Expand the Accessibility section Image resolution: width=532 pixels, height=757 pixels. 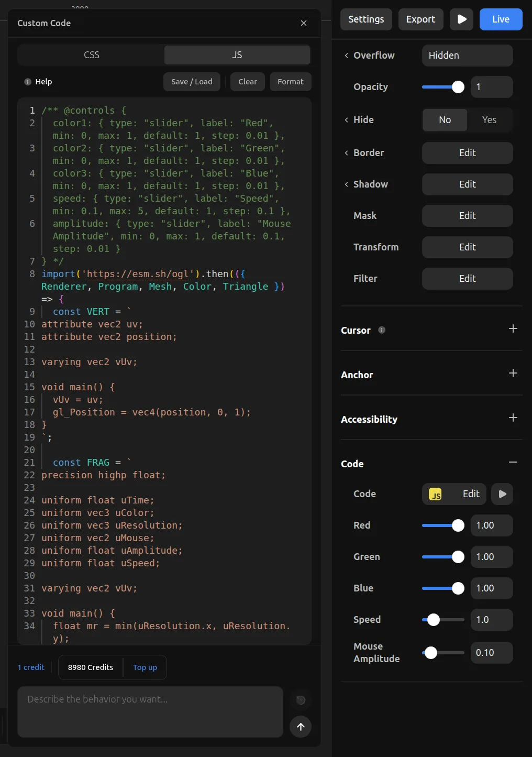(x=513, y=418)
